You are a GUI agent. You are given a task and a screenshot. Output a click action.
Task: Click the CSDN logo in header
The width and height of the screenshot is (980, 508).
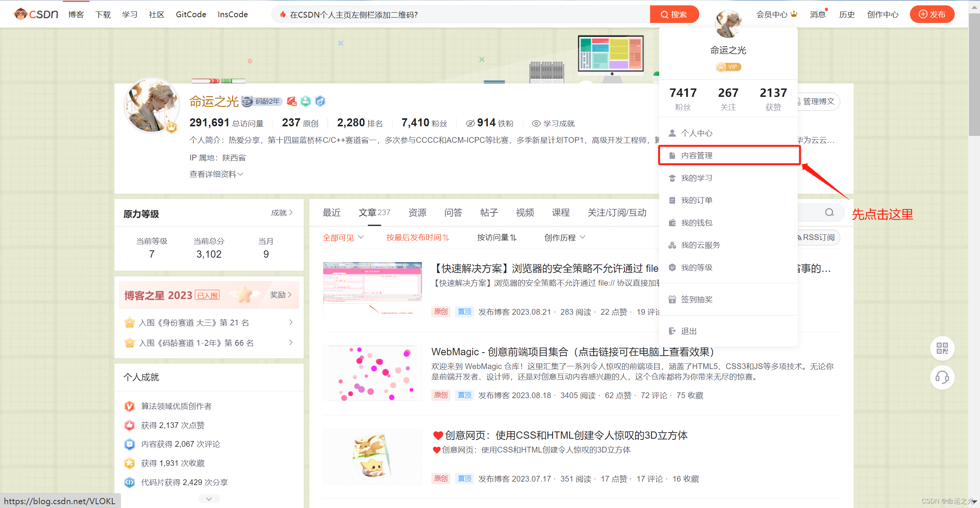pos(36,14)
